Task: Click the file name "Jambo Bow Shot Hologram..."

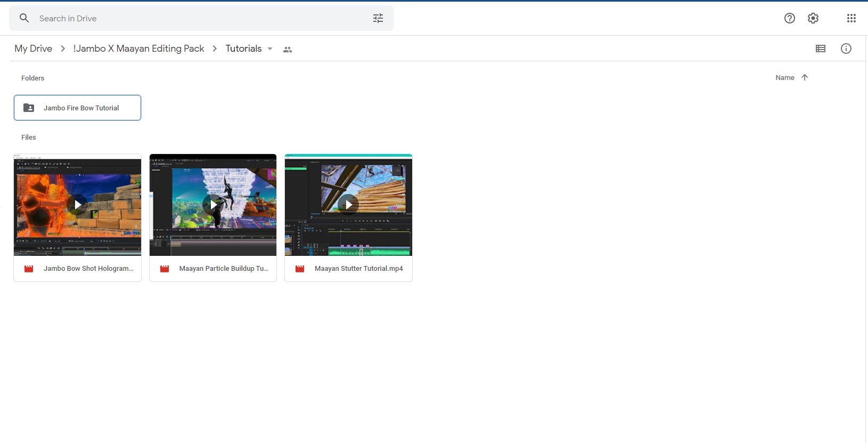Action: point(88,269)
